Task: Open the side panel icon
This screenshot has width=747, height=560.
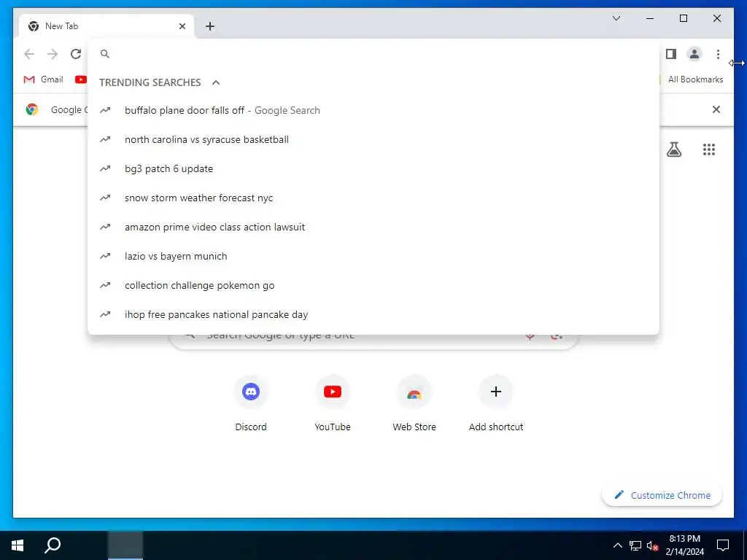Action: pyautogui.click(x=671, y=54)
